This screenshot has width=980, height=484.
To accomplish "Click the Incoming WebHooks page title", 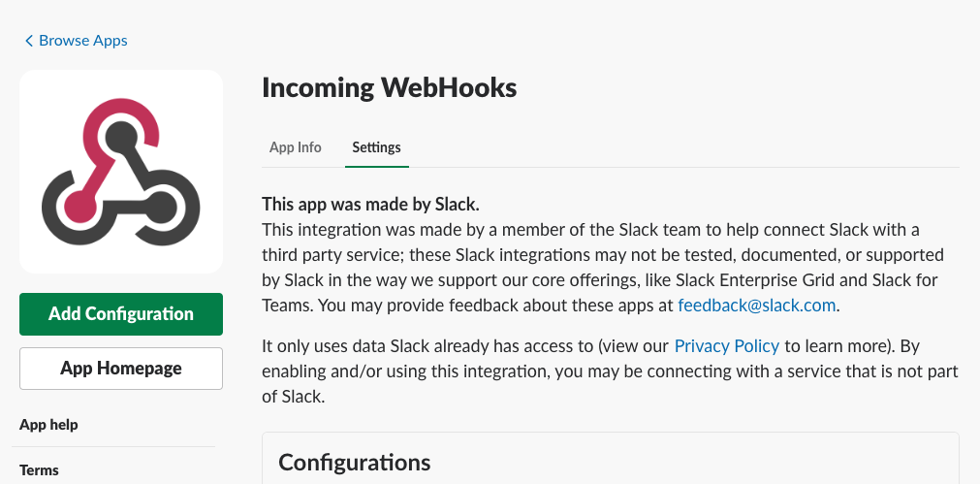I will [x=389, y=87].
